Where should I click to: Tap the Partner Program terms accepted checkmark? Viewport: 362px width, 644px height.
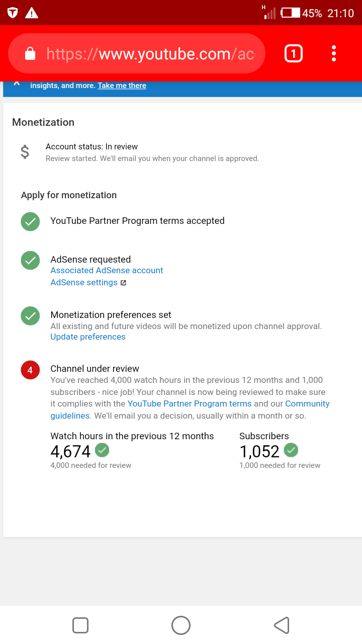[30, 221]
